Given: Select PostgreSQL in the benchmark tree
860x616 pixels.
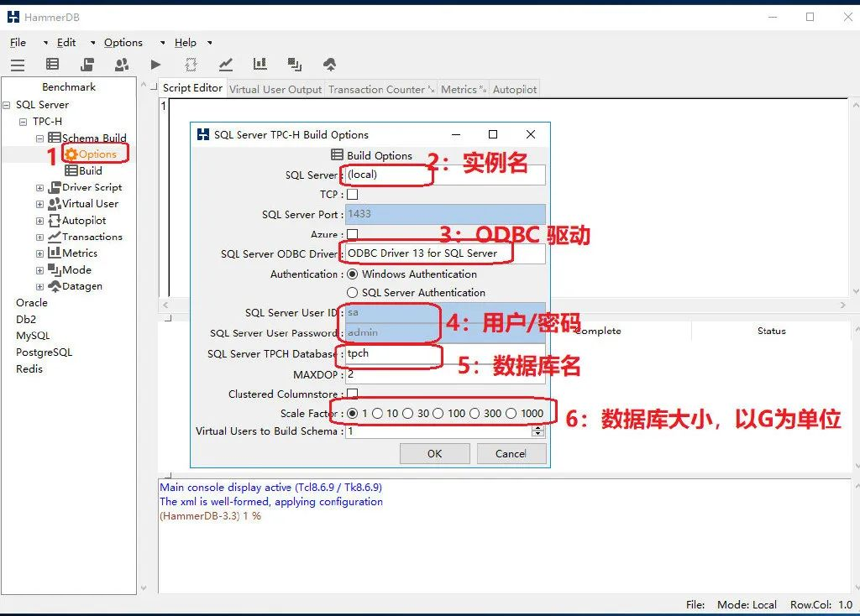Looking at the screenshot, I should [x=44, y=352].
